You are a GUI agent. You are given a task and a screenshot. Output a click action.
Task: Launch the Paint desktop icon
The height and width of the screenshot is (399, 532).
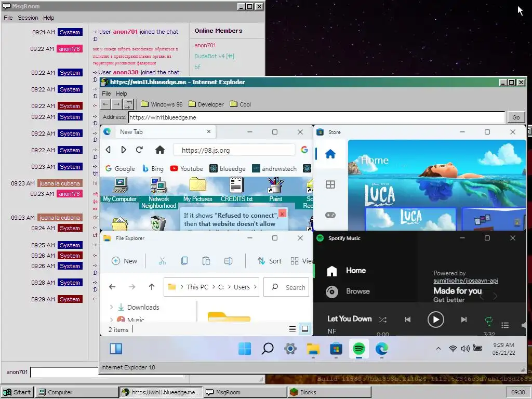[275, 190]
